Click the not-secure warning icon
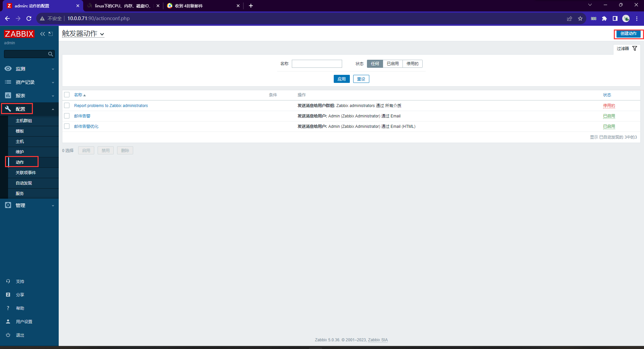Image resolution: width=644 pixels, height=349 pixels. click(x=42, y=18)
